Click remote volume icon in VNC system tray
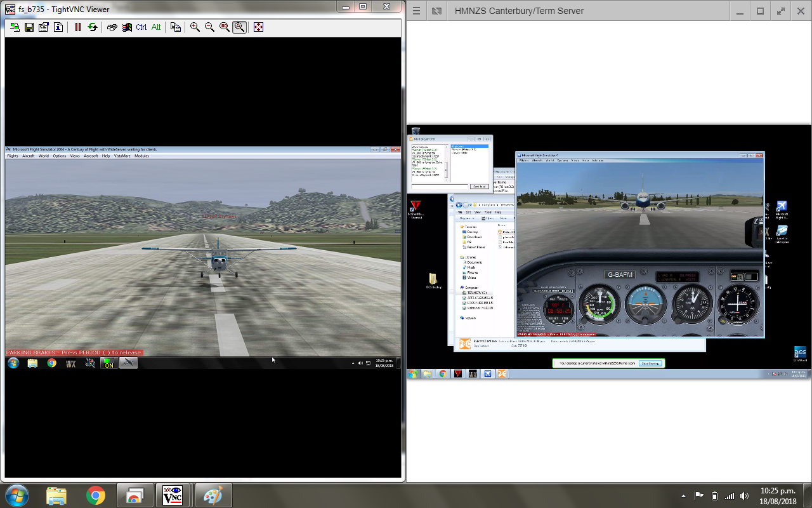This screenshot has width=812, height=508. tap(360, 363)
